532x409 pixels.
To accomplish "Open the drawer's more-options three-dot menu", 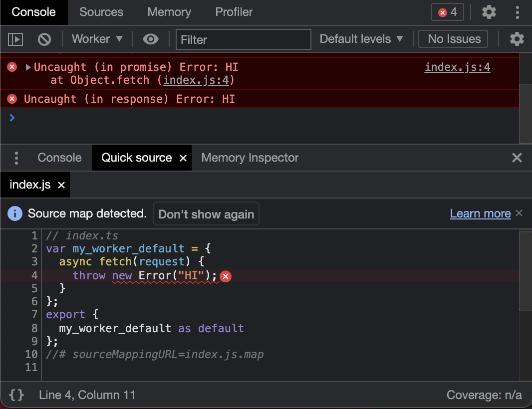I will [x=16, y=158].
